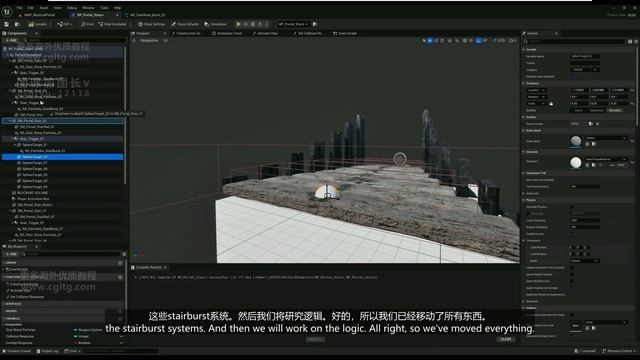This screenshot has width=640, height=360.
Task: Open the Static Mesh asset dropdown
Action: [606, 138]
